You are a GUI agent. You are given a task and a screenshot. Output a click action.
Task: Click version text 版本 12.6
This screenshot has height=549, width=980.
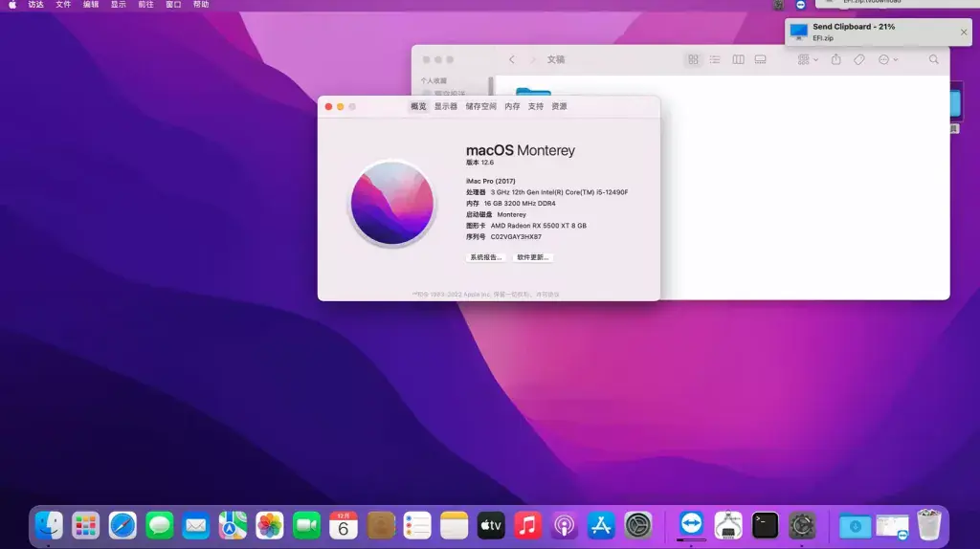click(x=480, y=163)
